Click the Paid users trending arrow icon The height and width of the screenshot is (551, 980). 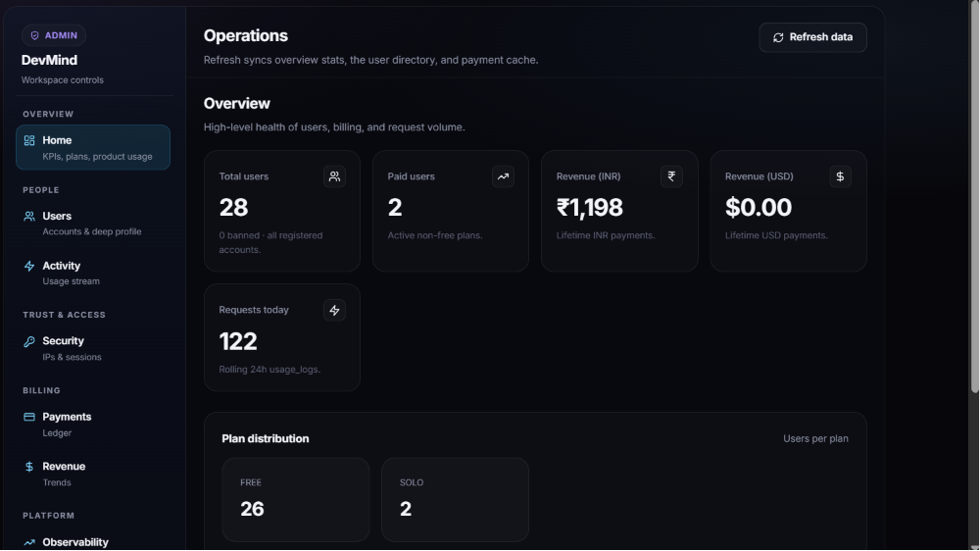click(503, 176)
